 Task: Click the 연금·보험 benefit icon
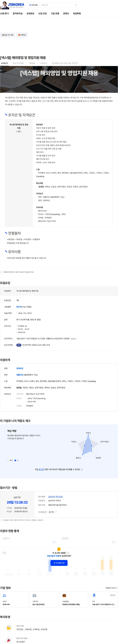9,628
